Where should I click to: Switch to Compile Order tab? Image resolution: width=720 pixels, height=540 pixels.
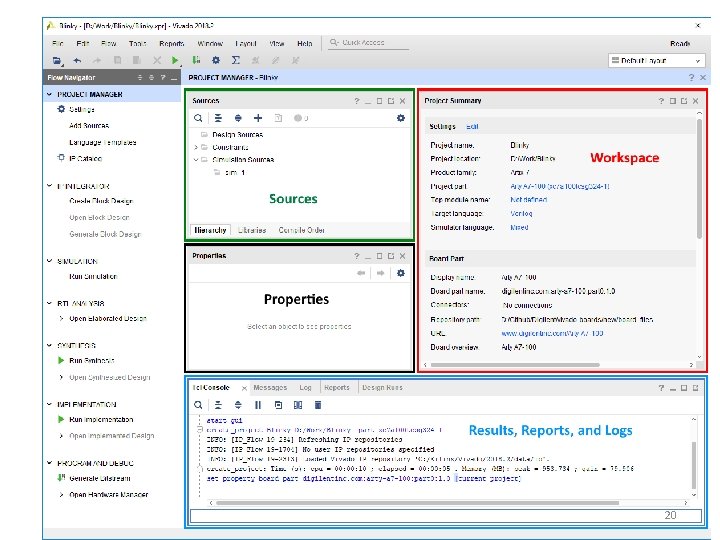pos(302,230)
